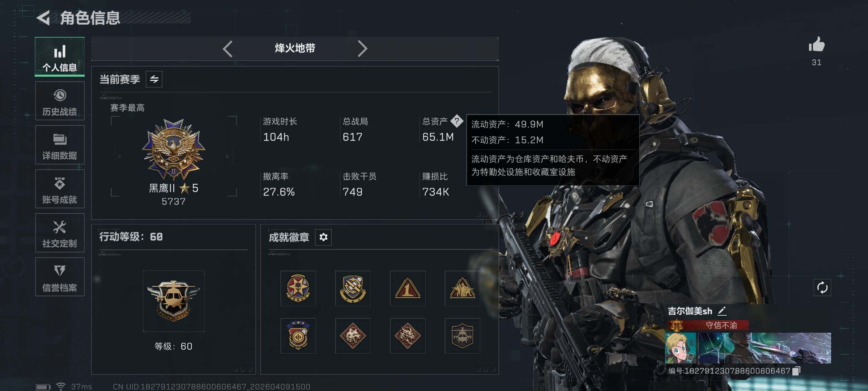
Task: Open the 总资产 question mark help
Action: pyautogui.click(x=457, y=121)
